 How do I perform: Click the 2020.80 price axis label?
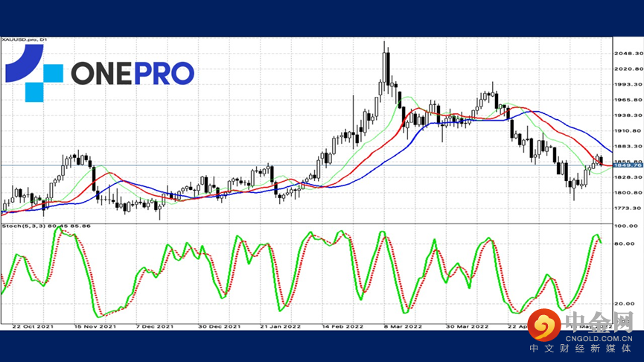pos(628,69)
